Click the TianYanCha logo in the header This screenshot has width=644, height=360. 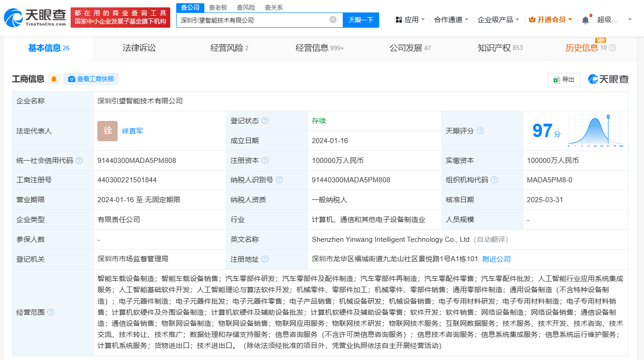tap(35, 17)
